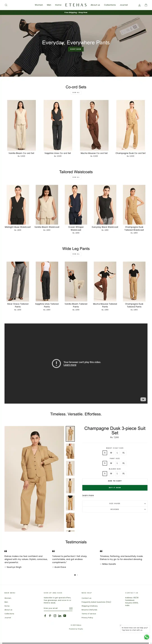
Task: Open the account profile icon
Action: click(x=140, y=5)
